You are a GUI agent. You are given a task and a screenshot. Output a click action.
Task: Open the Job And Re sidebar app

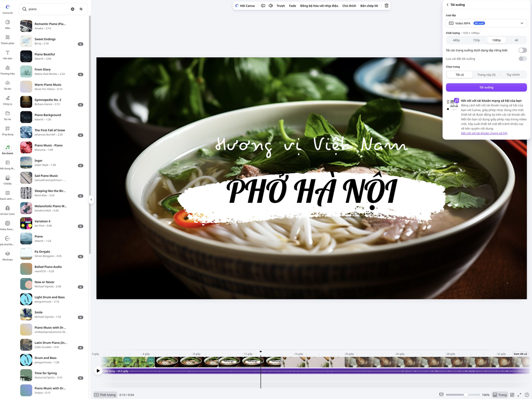pyautogui.click(x=8, y=240)
